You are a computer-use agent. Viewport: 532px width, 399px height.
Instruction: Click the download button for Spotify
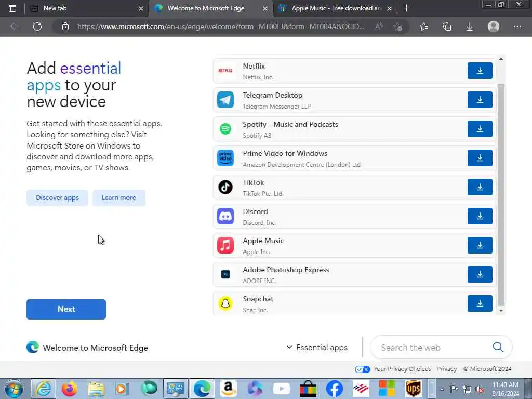pos(480,129)
